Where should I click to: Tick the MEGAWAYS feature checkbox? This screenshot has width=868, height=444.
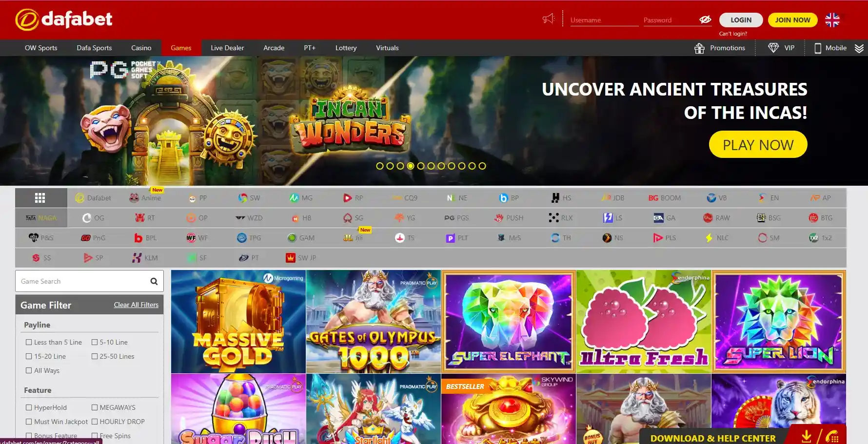[x=95, y=408]
